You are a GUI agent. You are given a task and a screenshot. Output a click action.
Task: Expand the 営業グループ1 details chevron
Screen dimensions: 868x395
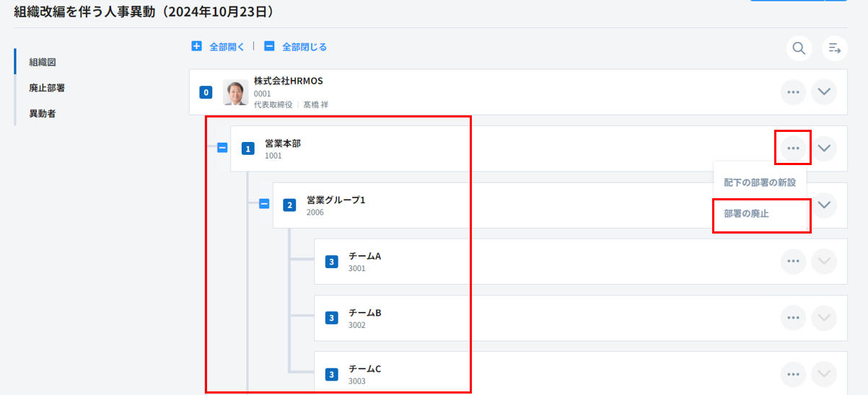[x=824, y=205]
